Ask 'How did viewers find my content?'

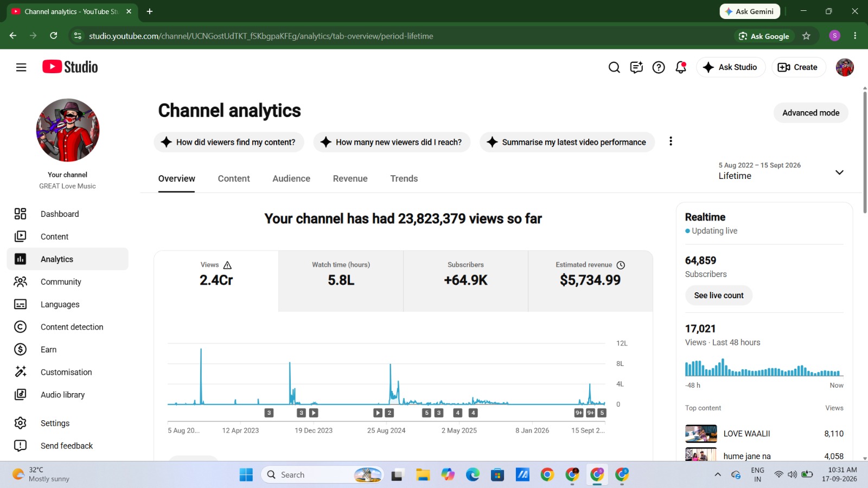point(229,142)
